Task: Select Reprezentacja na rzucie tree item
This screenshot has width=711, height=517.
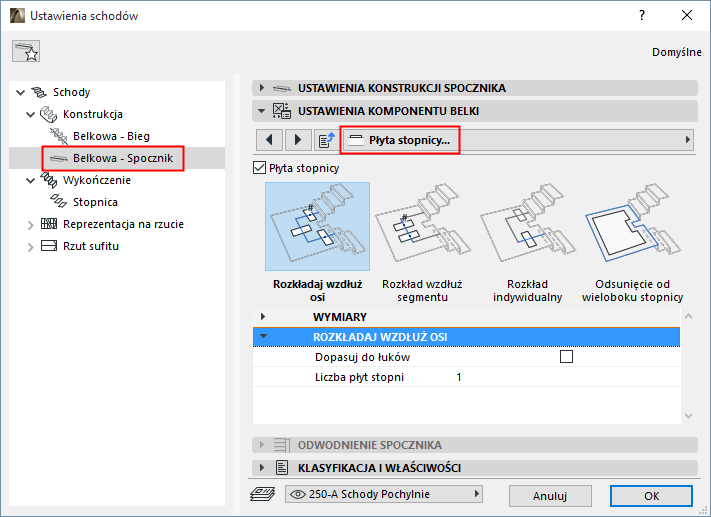Action: pos(123,224)
